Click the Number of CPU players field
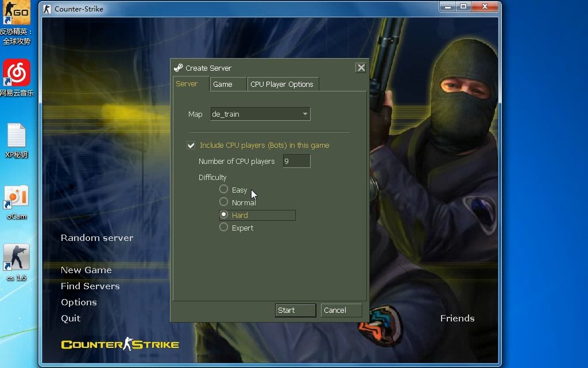The image size is (588, 368). (x=296, y=161)
